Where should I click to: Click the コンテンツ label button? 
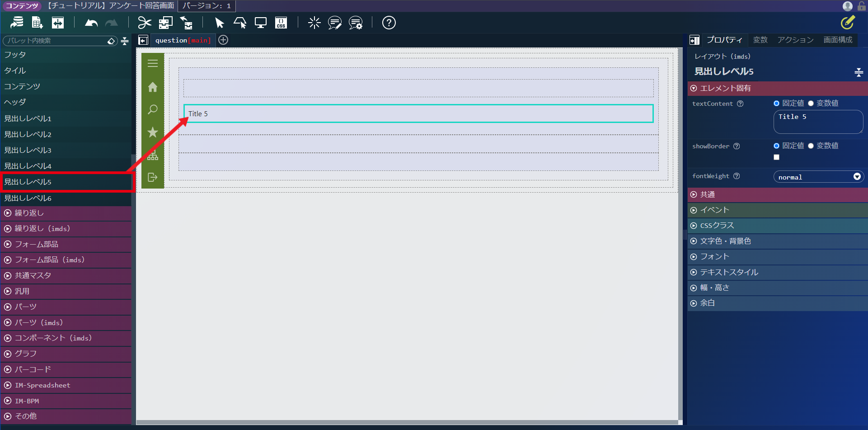click(22, 6)
